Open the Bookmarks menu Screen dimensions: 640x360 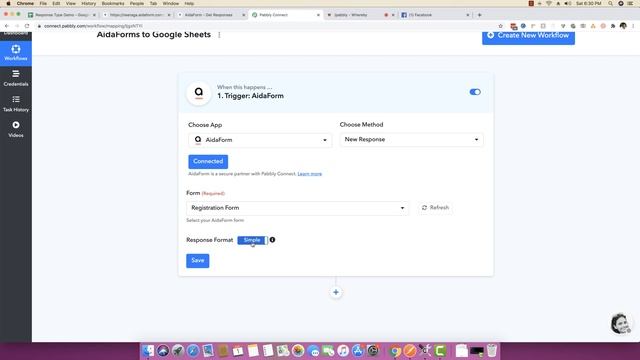click(113, 3)
